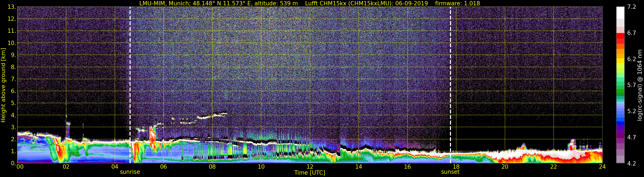644x177 pixels.
Task: Click the colorbar value '5.2'
Action: 632,111
